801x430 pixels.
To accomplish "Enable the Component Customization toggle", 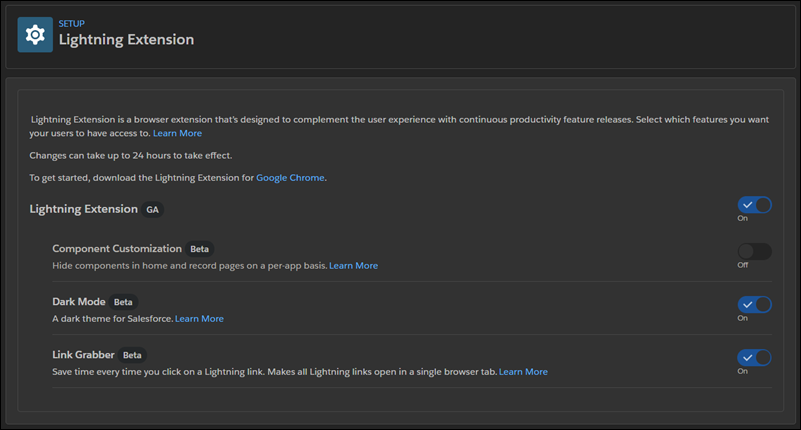I will click(755, 251).
